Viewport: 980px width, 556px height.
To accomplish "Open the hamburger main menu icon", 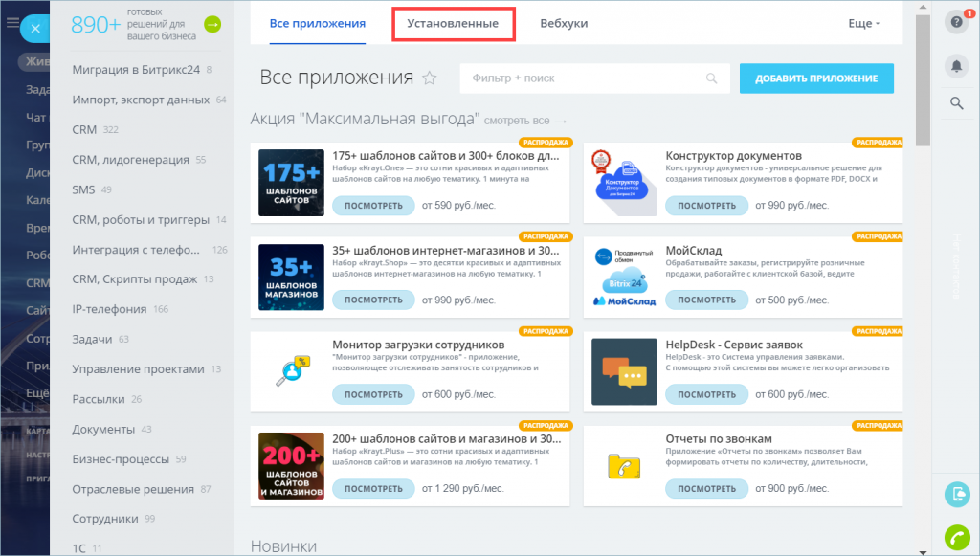I will pos(11,23).
